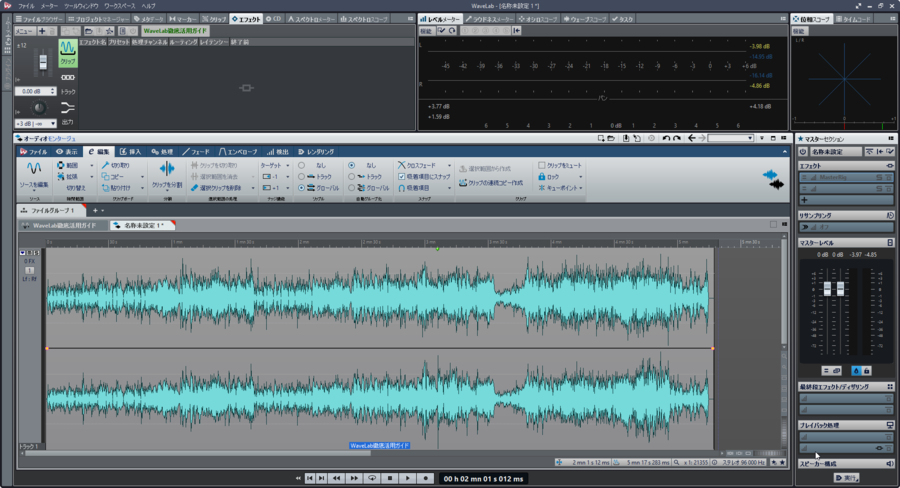Select the 出力 output routing icon
This screenshot has height=488, width=900.
67,108
